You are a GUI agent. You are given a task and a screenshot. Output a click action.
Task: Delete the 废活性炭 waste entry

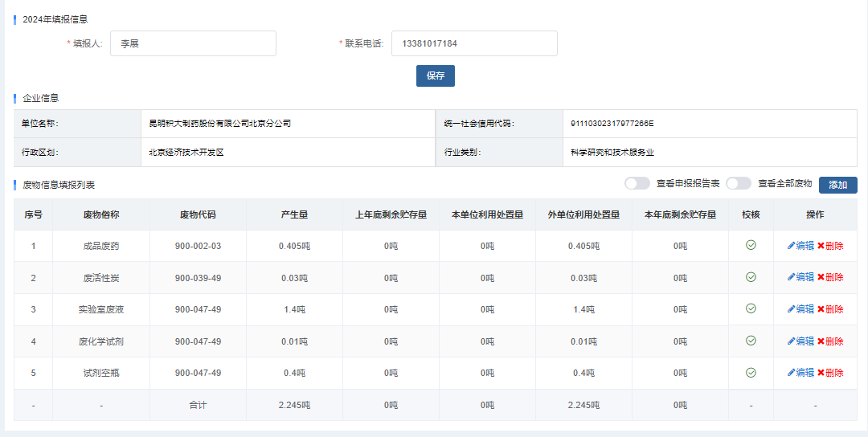tap(830, 277)
